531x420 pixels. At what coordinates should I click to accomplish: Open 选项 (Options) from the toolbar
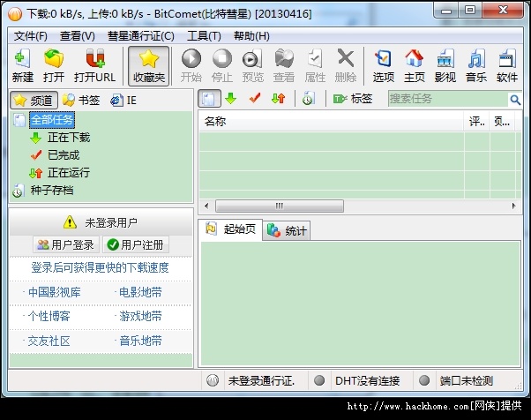(x=384, y=65)
